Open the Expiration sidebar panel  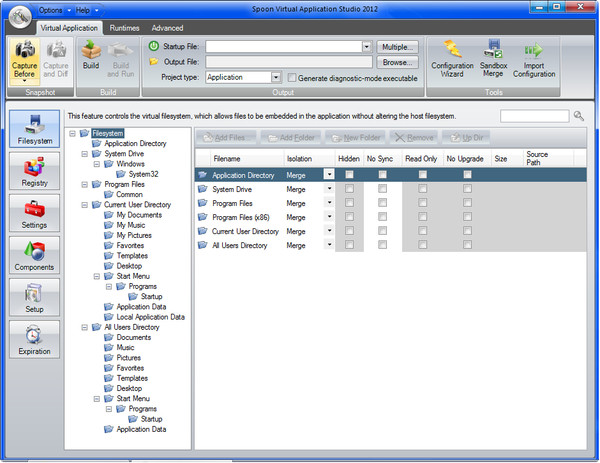33,339
